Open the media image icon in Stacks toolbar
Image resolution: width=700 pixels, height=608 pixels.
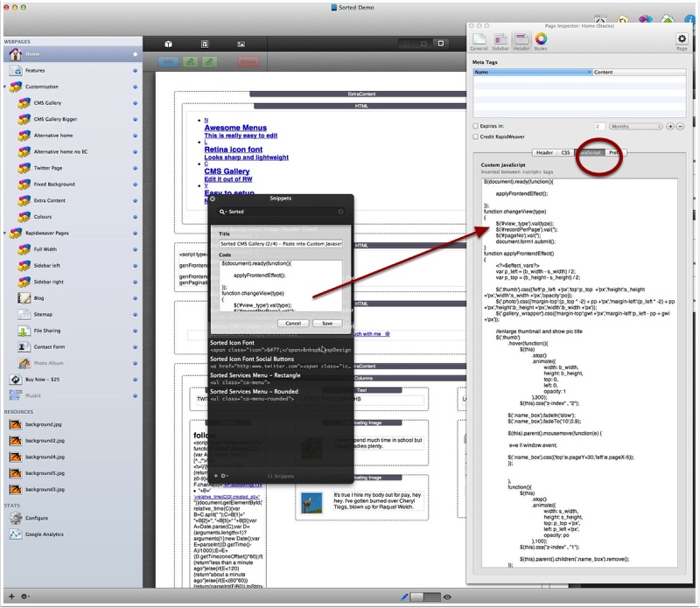click(241, 45)
